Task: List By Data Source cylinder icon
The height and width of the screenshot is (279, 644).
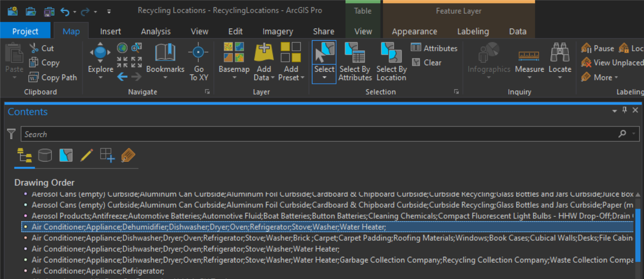Action: click(x=45, y=155)
